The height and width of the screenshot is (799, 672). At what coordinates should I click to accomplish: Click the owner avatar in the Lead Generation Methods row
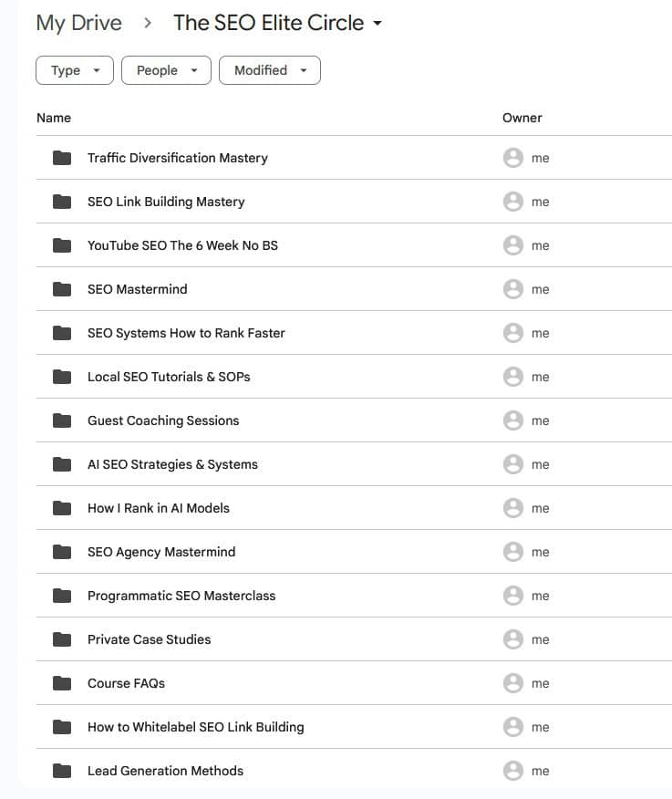point(513,771)
